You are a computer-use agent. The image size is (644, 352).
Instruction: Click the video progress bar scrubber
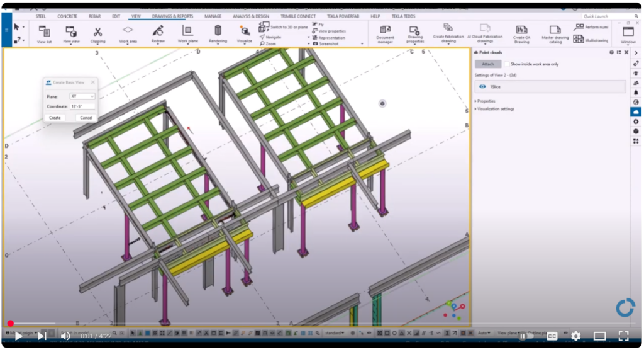(11, 324)
